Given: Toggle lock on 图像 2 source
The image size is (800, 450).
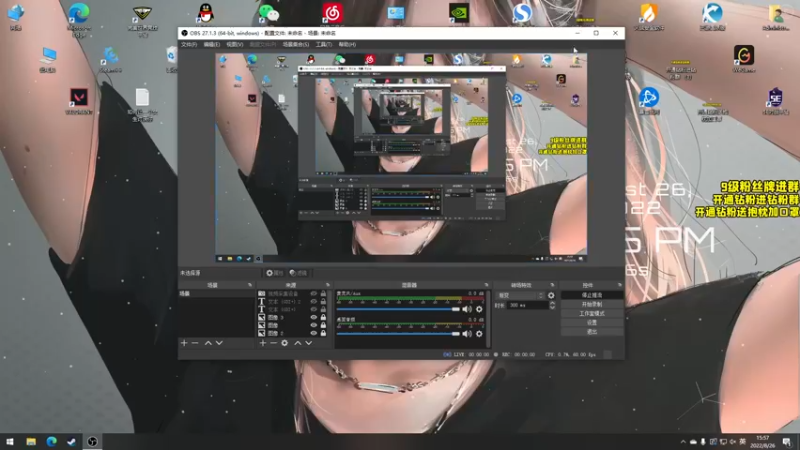Looking at the screenshot, I should point(323,333).
